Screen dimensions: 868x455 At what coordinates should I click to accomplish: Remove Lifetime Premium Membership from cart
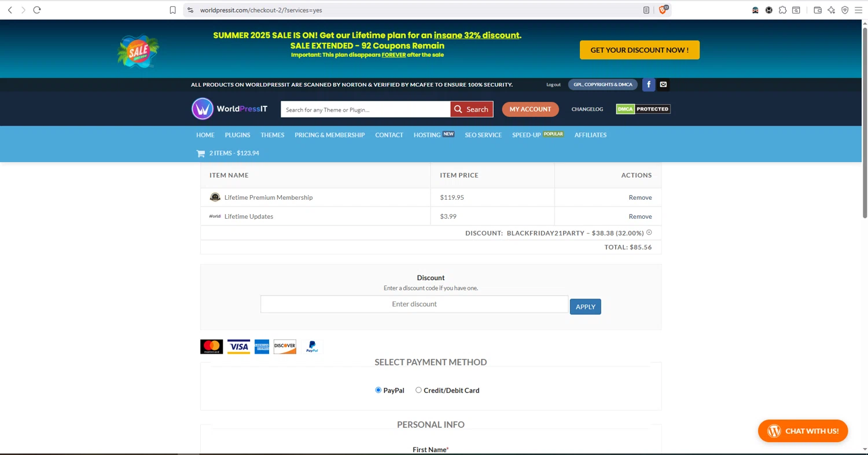640,197
